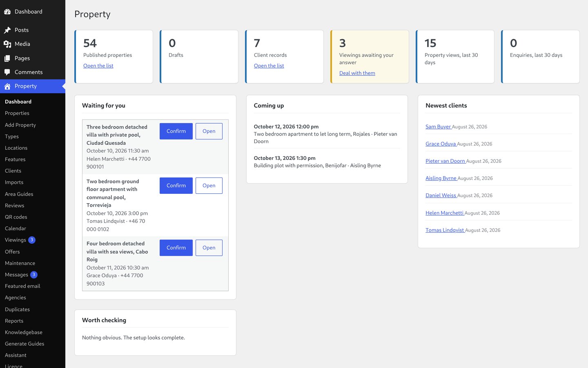Select Clients in the sidebar menu
The image size is (588, 368).
tap(13, 171)
